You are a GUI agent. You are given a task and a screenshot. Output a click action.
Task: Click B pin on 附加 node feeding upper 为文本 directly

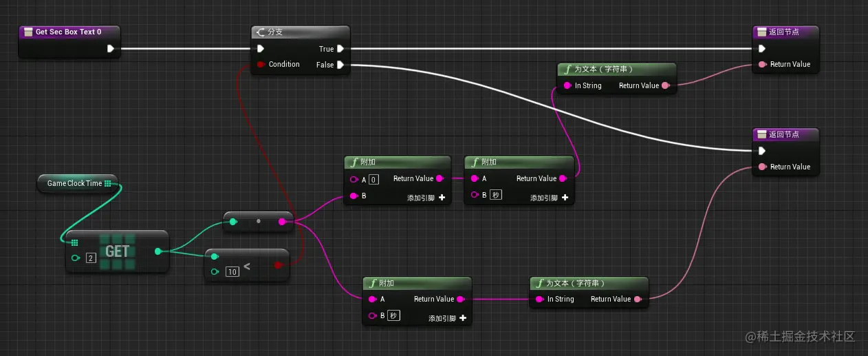tap(474, 195)
